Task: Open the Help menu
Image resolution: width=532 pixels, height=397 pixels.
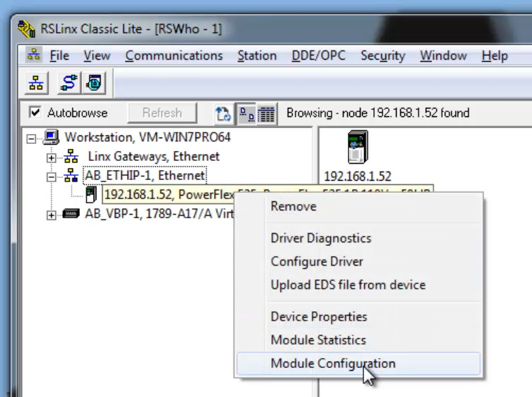Action: [x=494, y=56]
